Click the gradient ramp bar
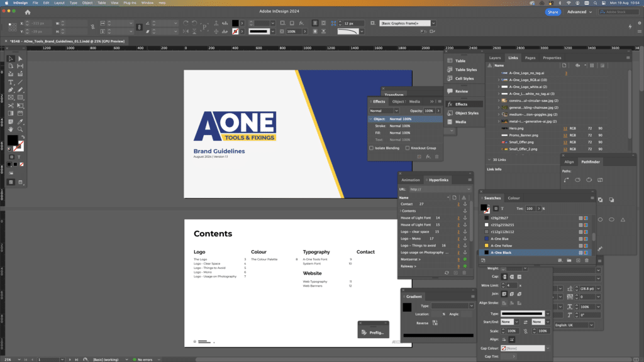The height and width of the screenshot is (362, 644). click(438, 336)
